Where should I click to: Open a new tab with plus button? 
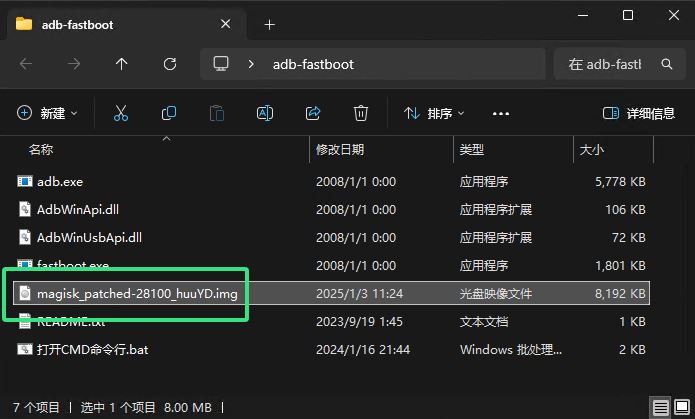269,24
